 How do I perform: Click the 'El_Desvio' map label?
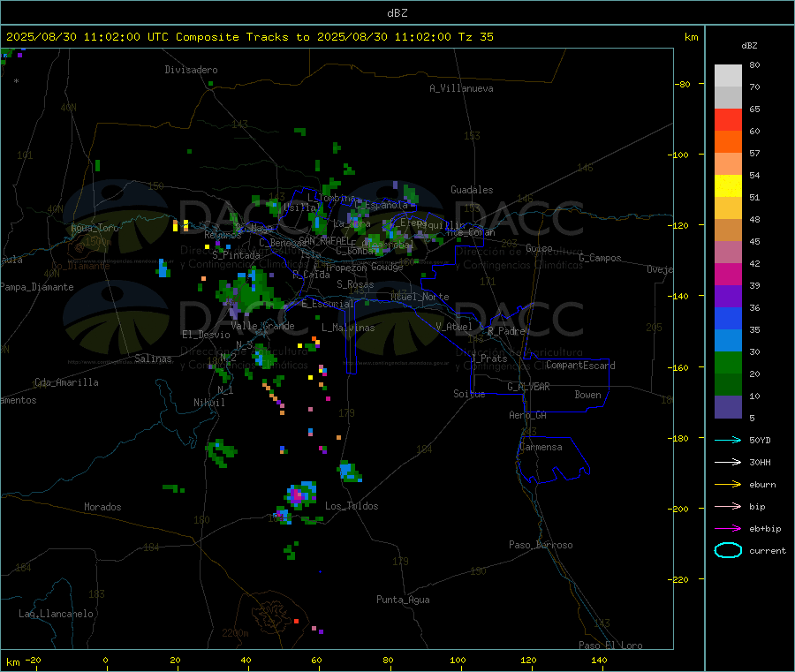[207, 335]
